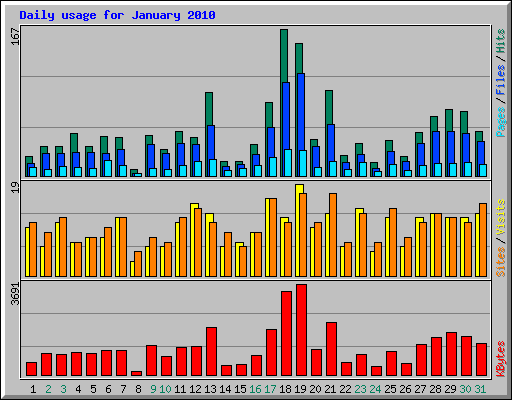Click day label '24' on the x-axis
The width and height of the screenshot is (512, 400).
point(375,389)
